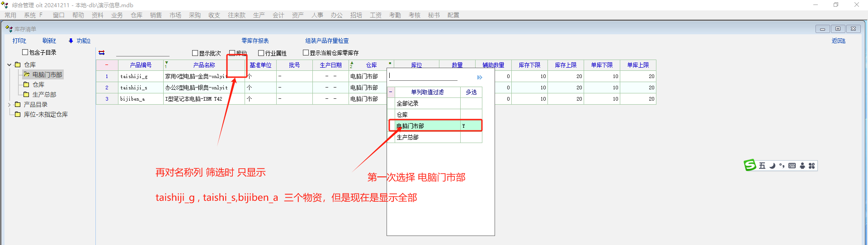Click the filter search text field in popup
The width and height of the screenshot is (868, 245).
coord(423,76)
